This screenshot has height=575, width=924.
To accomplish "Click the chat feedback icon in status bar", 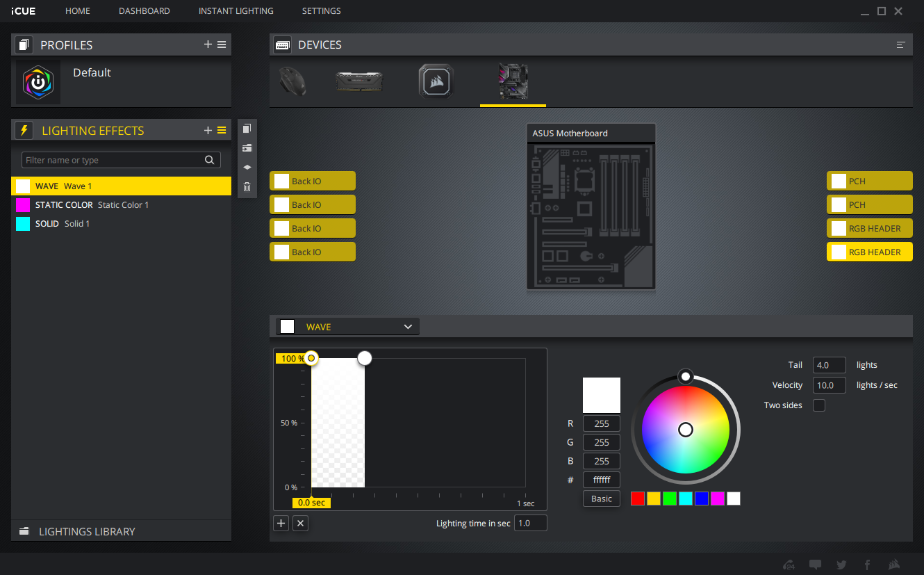I will pos(816,565).
